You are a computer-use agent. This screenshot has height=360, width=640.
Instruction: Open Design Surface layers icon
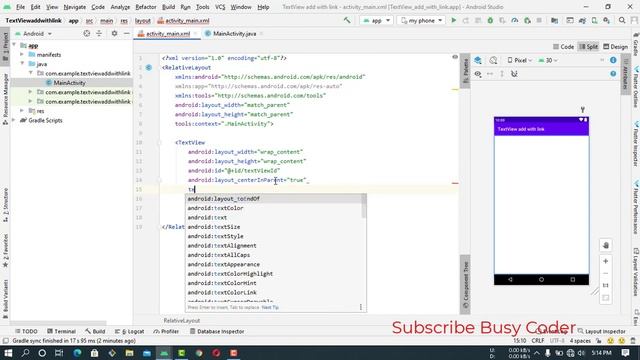(478, 60)
